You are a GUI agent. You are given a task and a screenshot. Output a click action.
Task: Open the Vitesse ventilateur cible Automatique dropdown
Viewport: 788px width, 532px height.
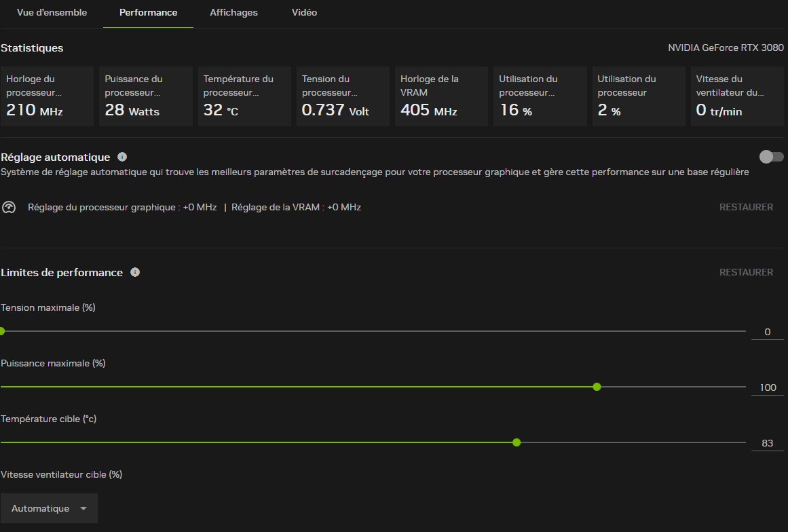pyautogui.click(x=50, y=508)
